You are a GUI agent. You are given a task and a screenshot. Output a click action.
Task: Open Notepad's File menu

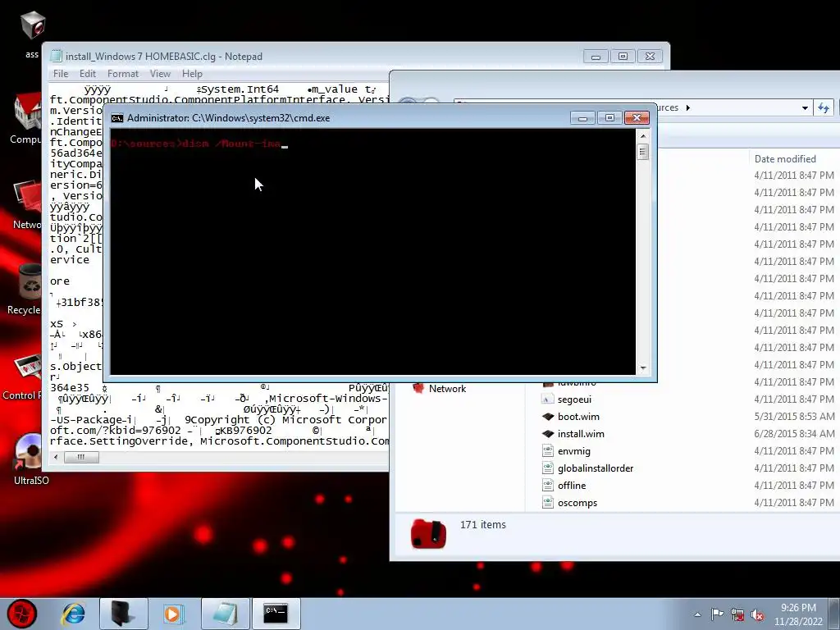61,74
